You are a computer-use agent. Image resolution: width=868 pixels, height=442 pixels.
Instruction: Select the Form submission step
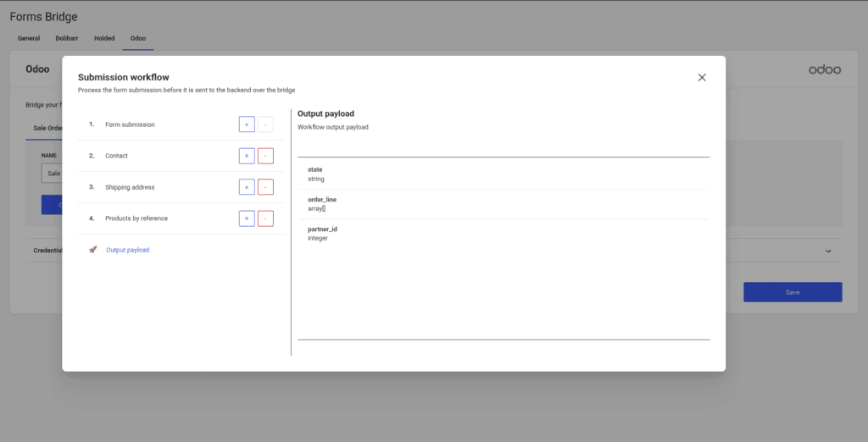(x=130, y=124)
